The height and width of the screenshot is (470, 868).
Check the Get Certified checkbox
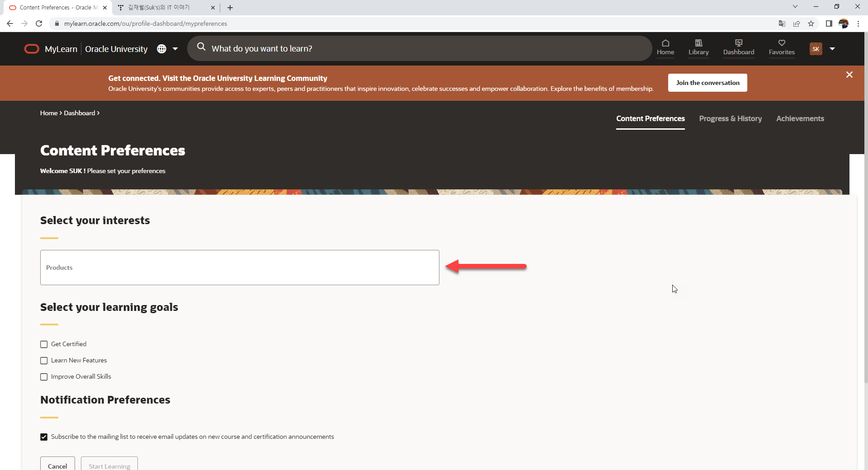44,344
